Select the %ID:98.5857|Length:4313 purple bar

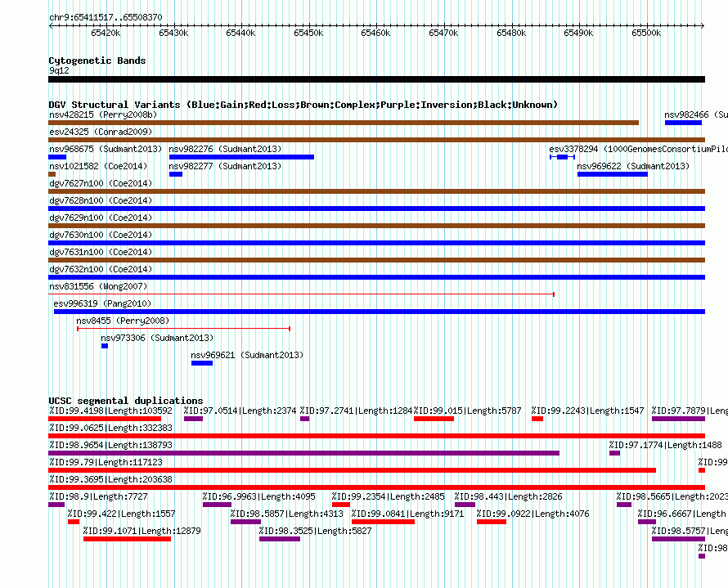coord(245,522)
